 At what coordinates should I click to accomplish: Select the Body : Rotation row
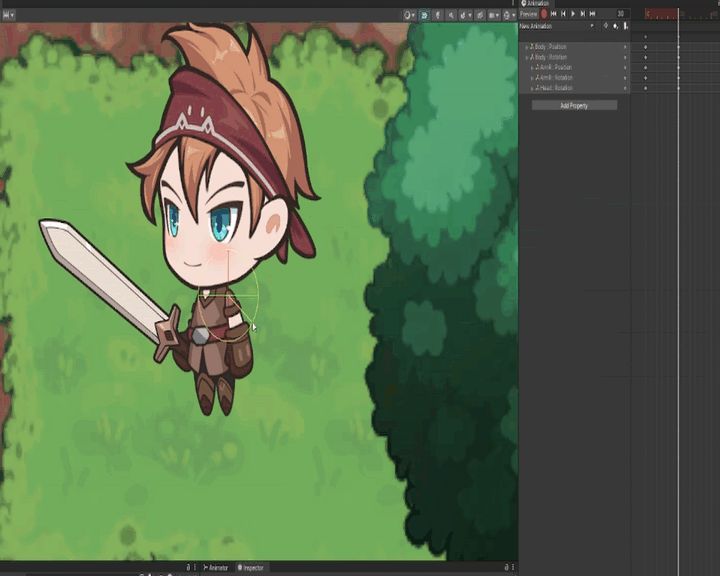[574, 57]
